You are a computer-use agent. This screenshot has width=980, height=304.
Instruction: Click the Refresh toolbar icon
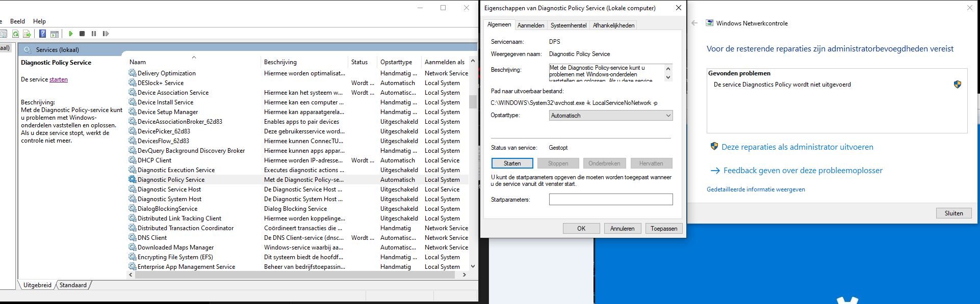click(x=15, y=34)
